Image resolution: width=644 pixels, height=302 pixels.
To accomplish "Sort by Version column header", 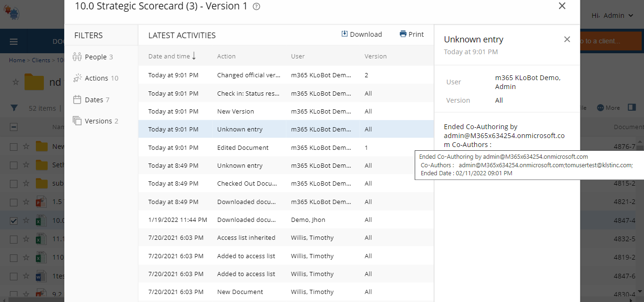I will (376, 56).
